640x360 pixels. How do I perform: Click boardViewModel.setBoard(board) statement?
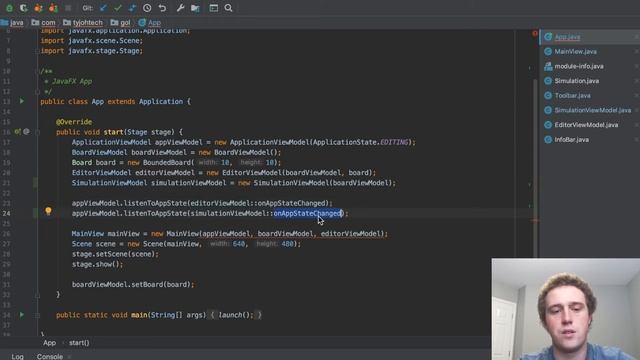click(x=133, y=284)
